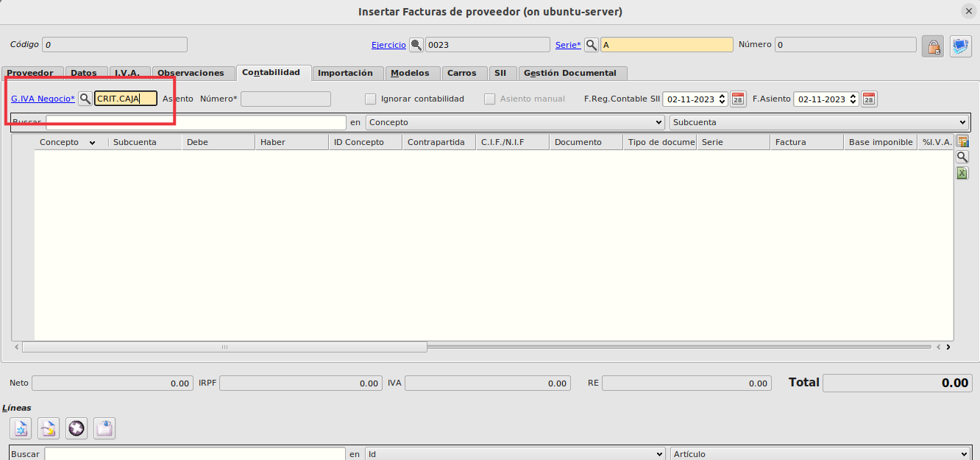The width and height of the screenshot is (980, 460).
Task: Click the scrollbar's left arrow
Action: 17,347
